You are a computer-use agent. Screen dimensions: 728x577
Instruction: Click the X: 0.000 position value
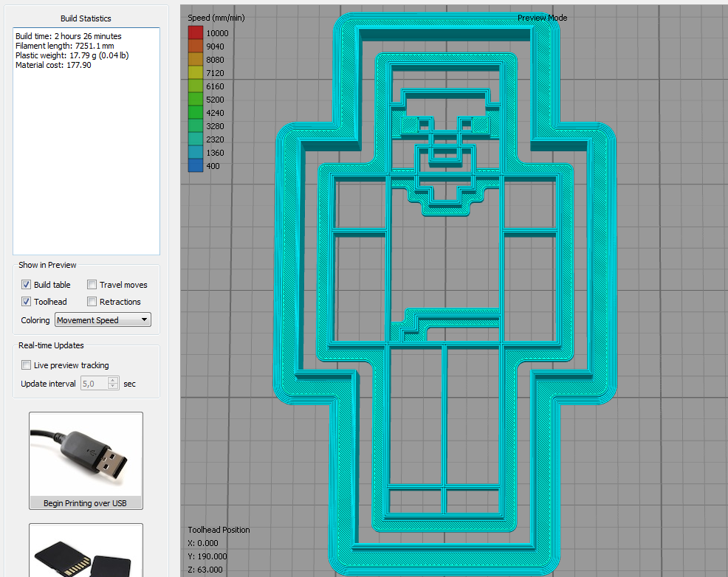[x=203, y=543]
